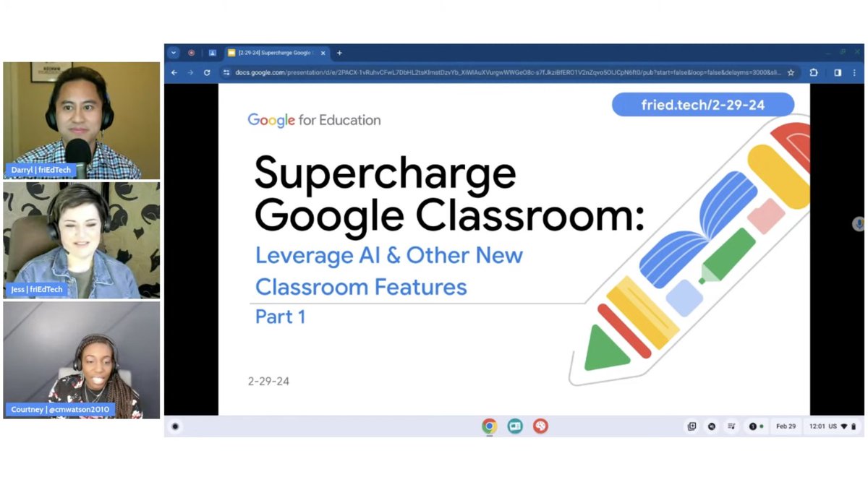868x477 pixels.
Task: Open the teal screencast app on shelf
Action: tap(515, 426)
